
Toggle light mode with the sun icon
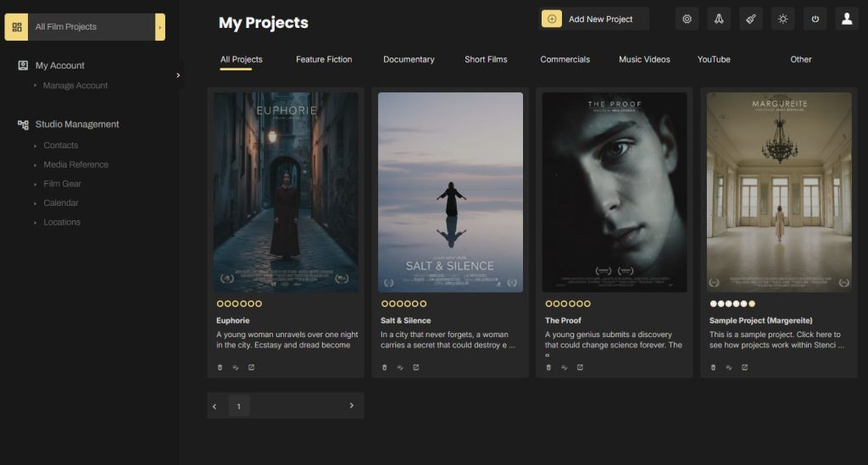(782, 19)
